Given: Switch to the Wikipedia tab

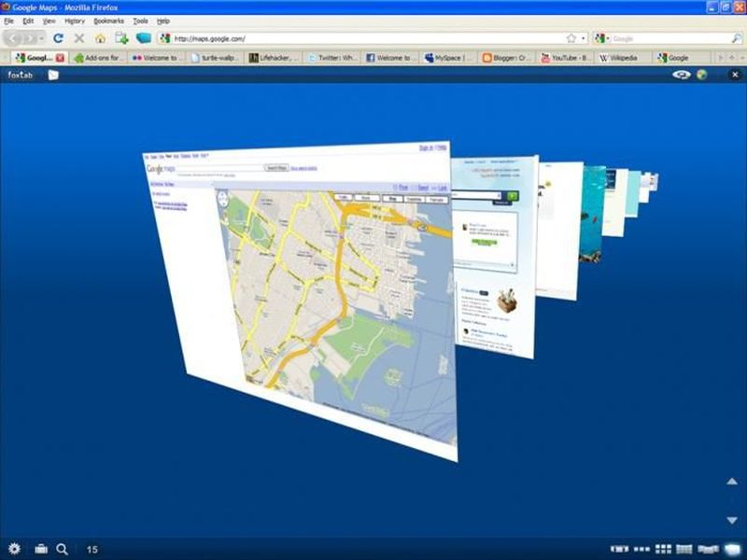Looking at the screenshot, I should (x=621, y=58).
